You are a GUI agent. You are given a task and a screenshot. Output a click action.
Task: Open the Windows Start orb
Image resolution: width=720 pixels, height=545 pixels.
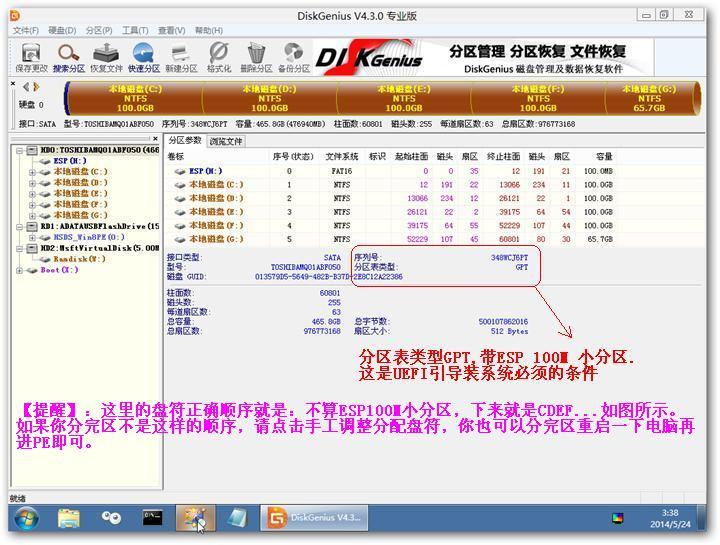pyautogui.click(x=27, y=518)
